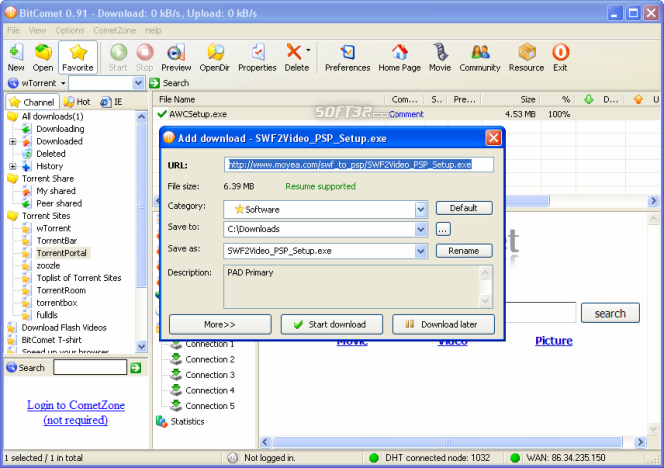Open the Save as filename dropdown
The image size is (664, 468).
point(421,251)
